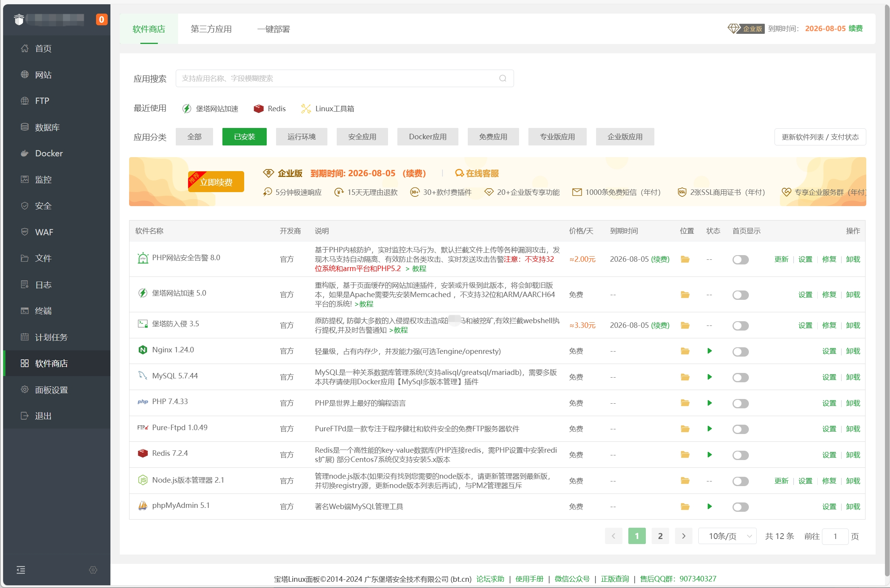
Task: Click 更新软件列表 / 支付状态 button
Action: point(820,137)
